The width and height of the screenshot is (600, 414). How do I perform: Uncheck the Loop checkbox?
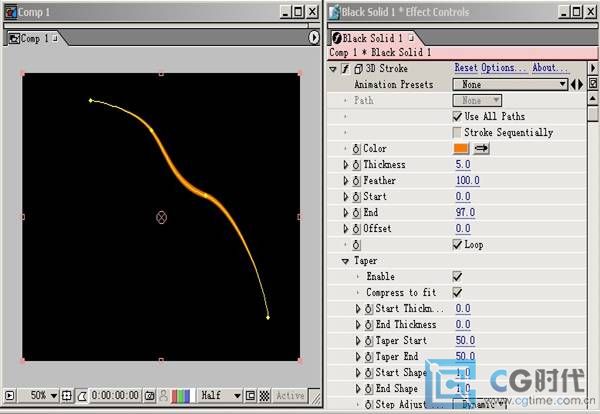tap(457, 244)
